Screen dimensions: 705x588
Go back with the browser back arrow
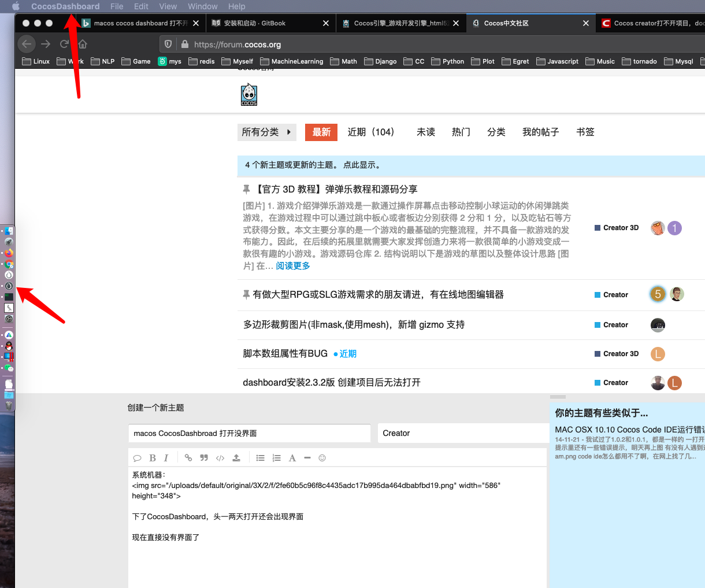click(x=27, y=44)
